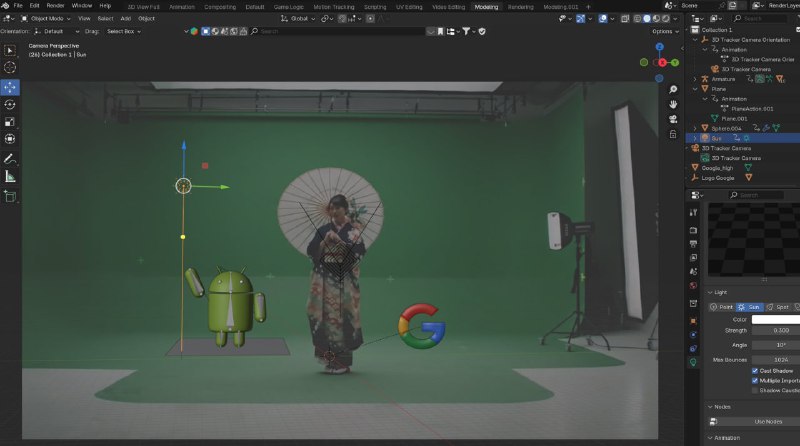
Task: Switch to solid viewport shading
Action: [x=647, y=18]
